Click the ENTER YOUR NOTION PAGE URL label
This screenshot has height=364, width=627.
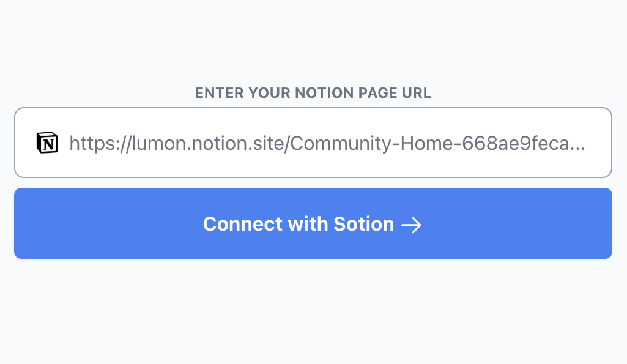point(313,93)
